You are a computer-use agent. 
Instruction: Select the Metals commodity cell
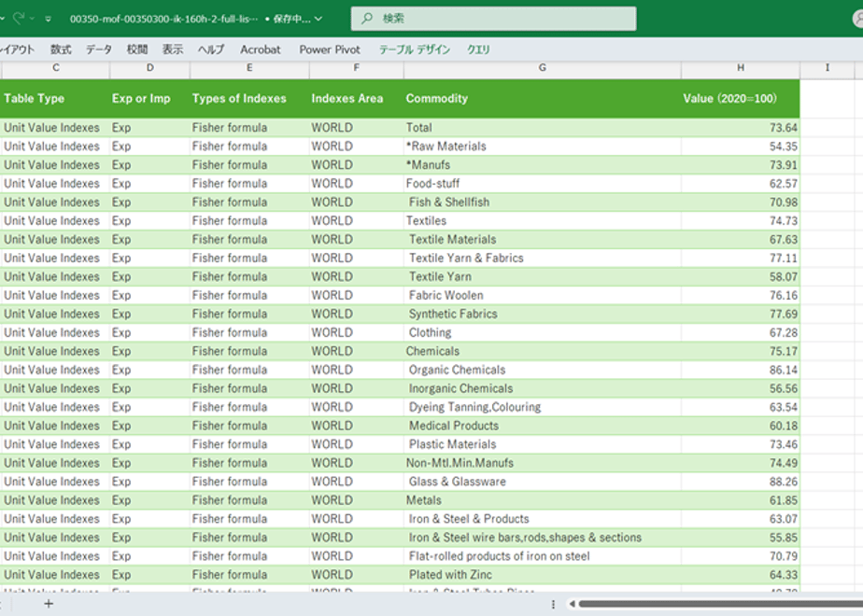[x=542, y=500]
